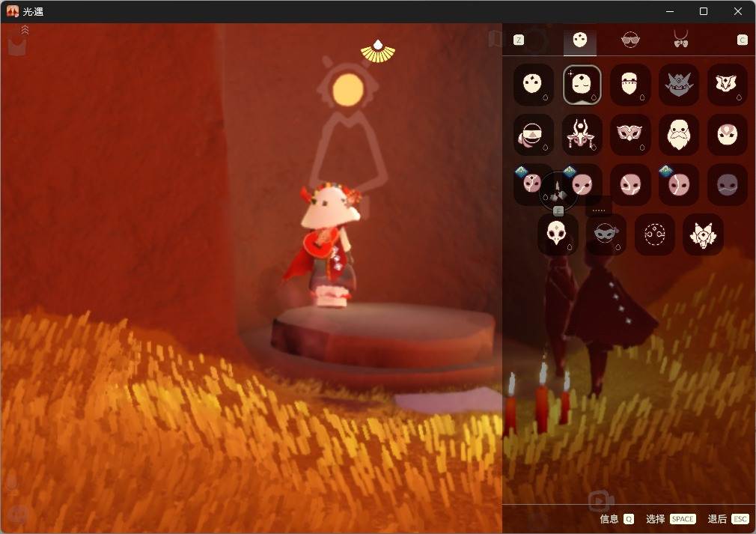Select the highlighted sleepy closed-eyes mask

click(582, 85)
